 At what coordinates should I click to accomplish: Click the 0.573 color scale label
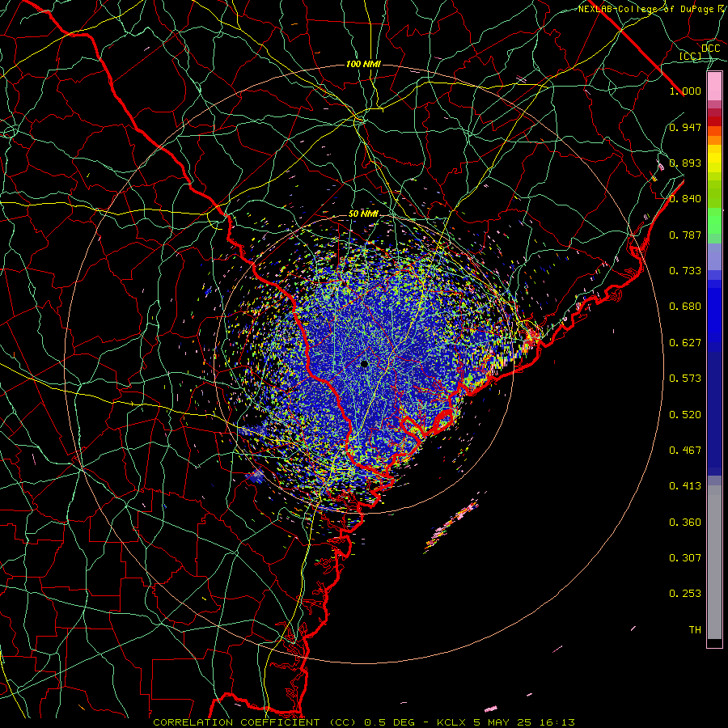685,379
